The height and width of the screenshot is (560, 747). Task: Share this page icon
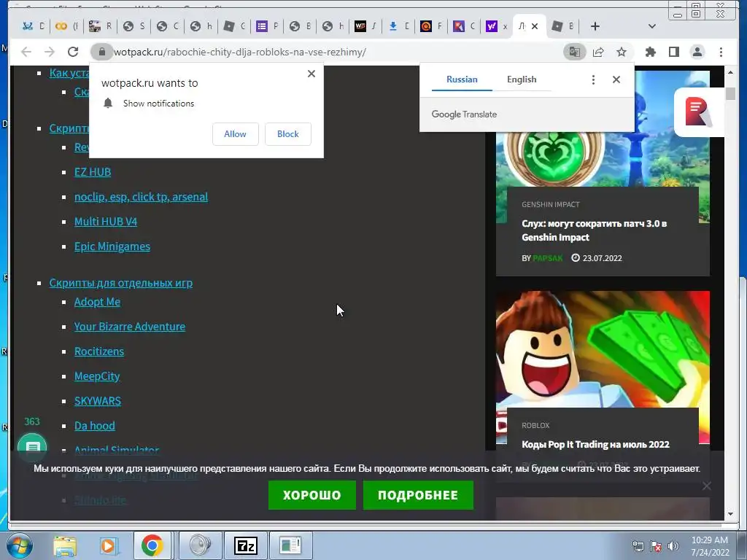coord(598,52)
